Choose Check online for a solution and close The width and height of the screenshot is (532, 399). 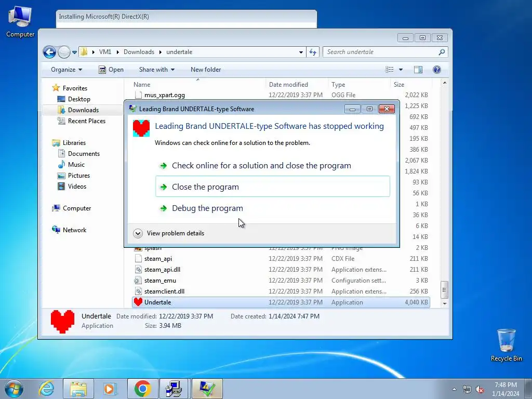[273, 166]
